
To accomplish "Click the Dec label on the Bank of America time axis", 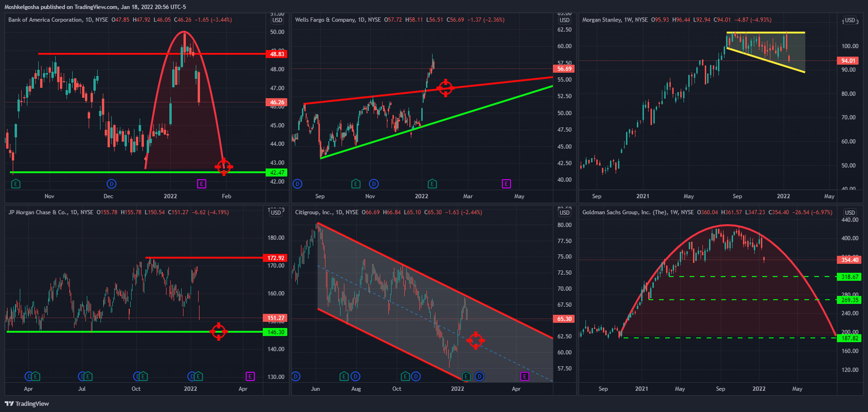I will (108, 196).
